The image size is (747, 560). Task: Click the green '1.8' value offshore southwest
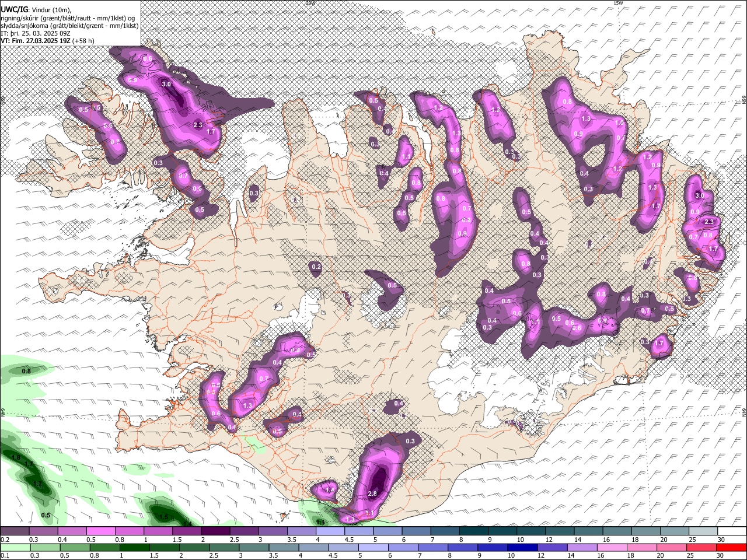(x=16, y=457)
